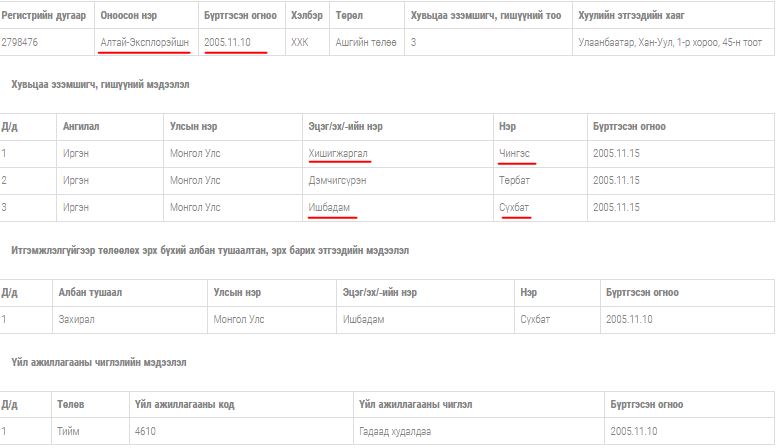Image resolution: width=778 pixels, height=448 pixels.
Task: Click the Оноосон нэр column header
Action: (129, 16)
